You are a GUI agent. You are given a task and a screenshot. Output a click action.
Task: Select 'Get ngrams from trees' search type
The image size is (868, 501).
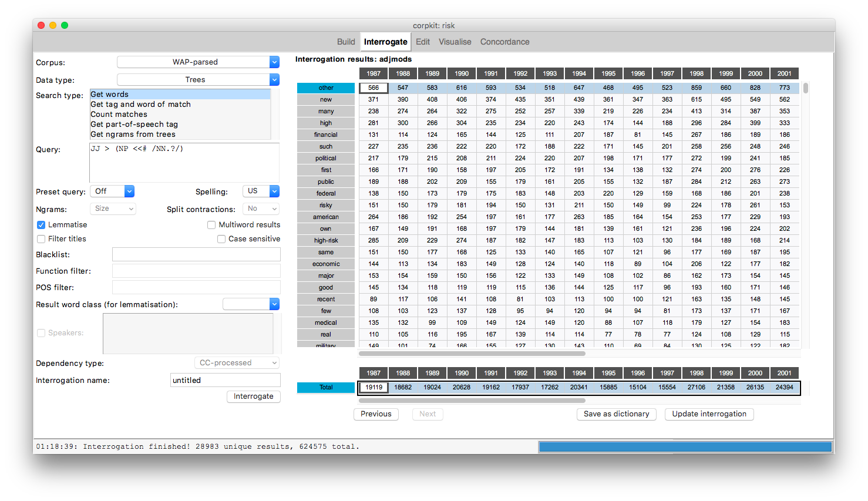tap(180, 134)
